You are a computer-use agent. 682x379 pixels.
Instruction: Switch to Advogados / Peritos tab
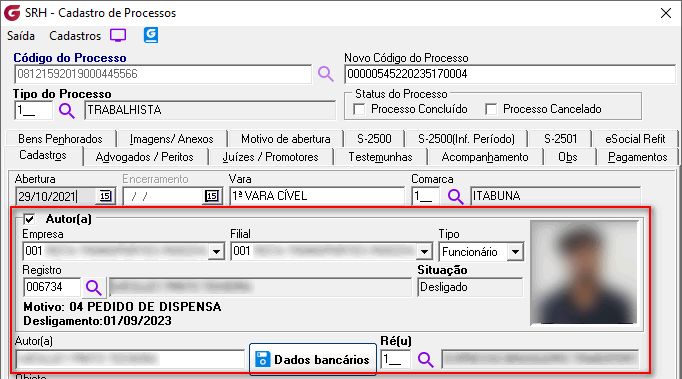[x=144, y=157]
